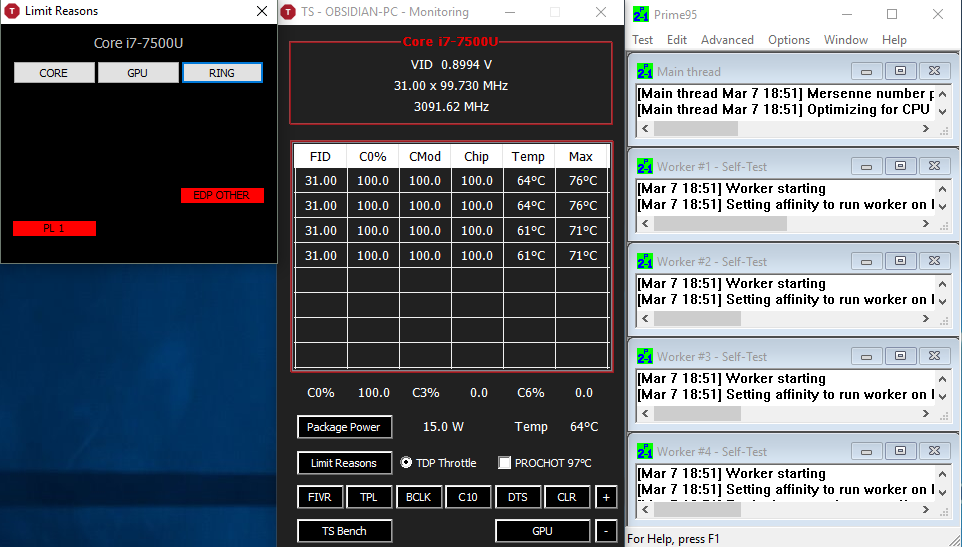This screenshot has height=547, width=962.
Task: Maximize the Worker #3 child window
Action: (x=900, y=356)
